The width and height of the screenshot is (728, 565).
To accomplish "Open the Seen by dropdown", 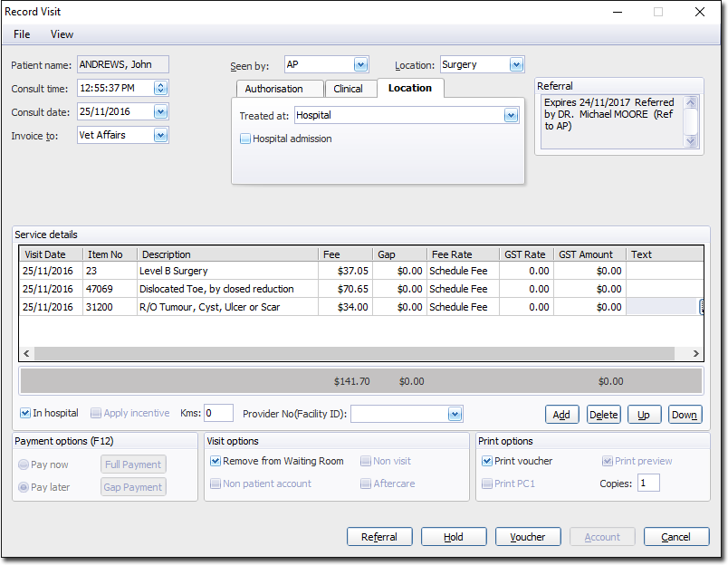I will pos(360,65).
